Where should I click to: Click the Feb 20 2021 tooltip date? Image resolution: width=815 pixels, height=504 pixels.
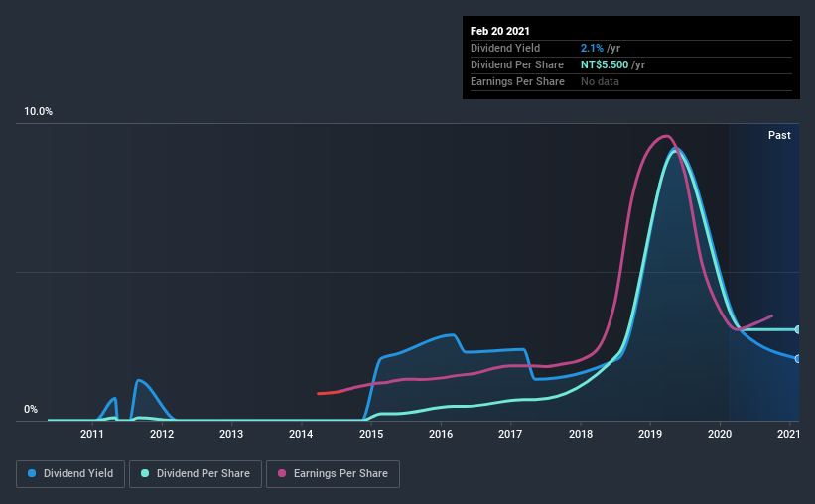tap(500, 31)
